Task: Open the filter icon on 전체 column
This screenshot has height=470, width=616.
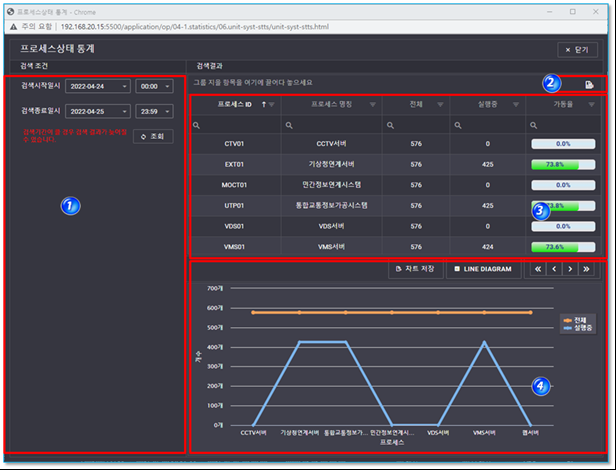Action: tap(442, 104)
